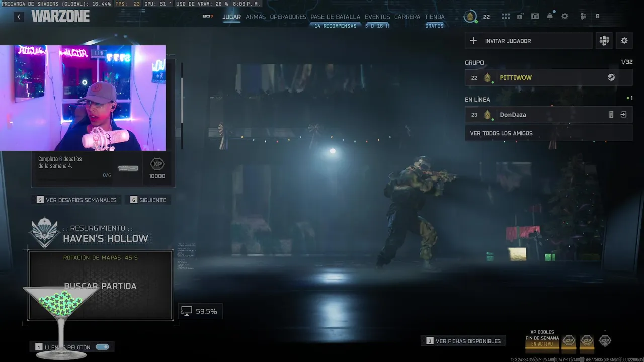
Task: Click the third 2XP token icon
Action: tap(605, 340)
